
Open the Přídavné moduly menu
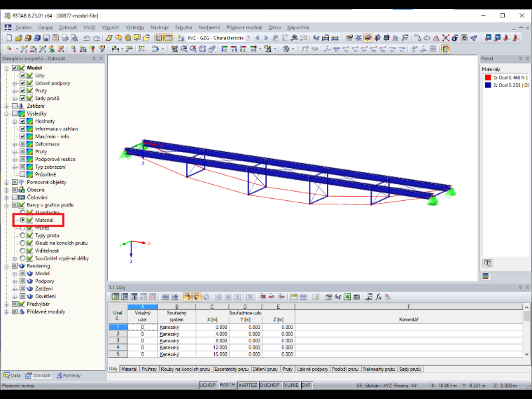click(244, 27)
